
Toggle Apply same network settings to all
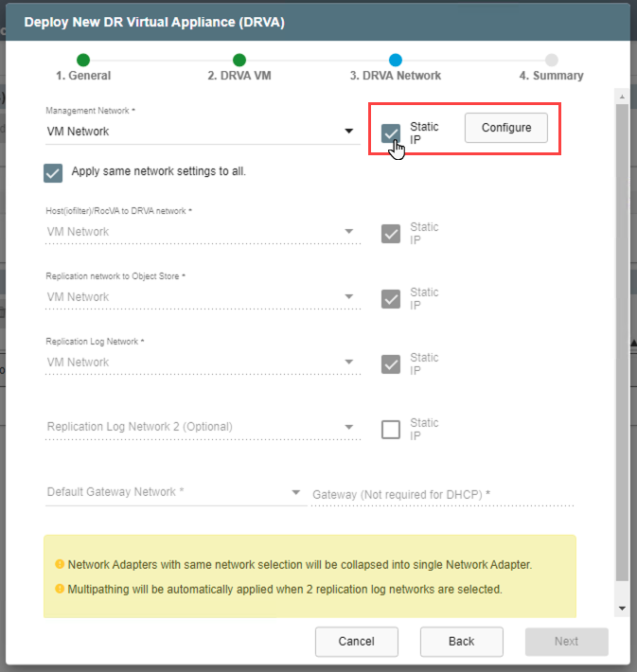coord(53,172)
